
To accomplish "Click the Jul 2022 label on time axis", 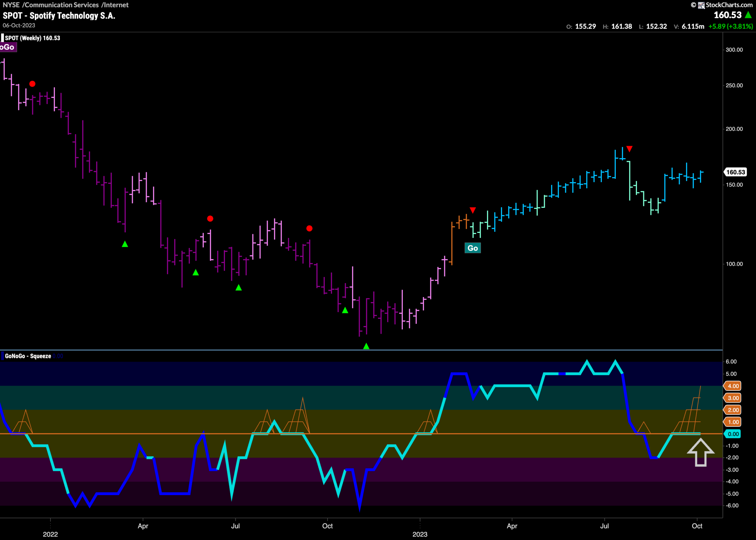I will click(235, 526).
